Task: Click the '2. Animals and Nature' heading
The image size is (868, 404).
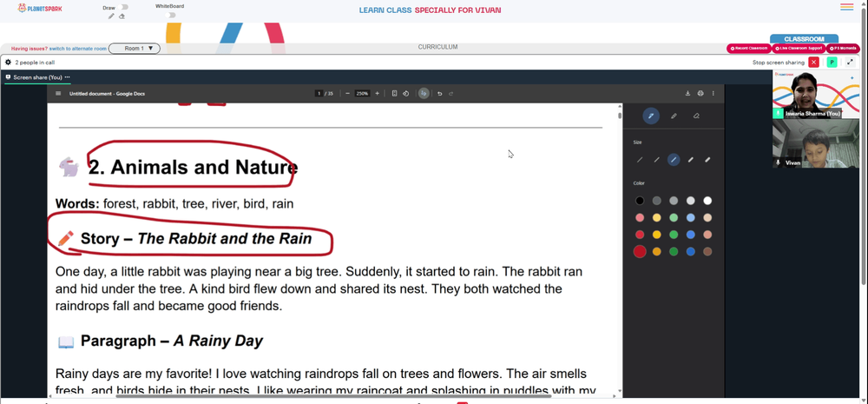Action: [194, 167]
